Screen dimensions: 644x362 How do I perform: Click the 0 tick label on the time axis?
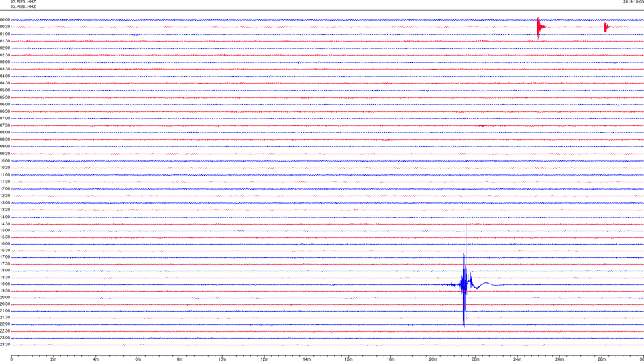point(11,359)
